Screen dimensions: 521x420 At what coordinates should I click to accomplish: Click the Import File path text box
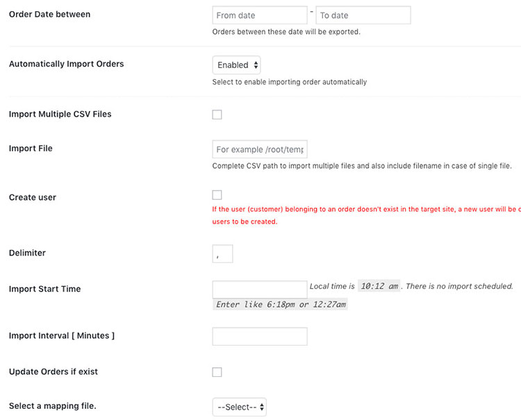[259, 149]
